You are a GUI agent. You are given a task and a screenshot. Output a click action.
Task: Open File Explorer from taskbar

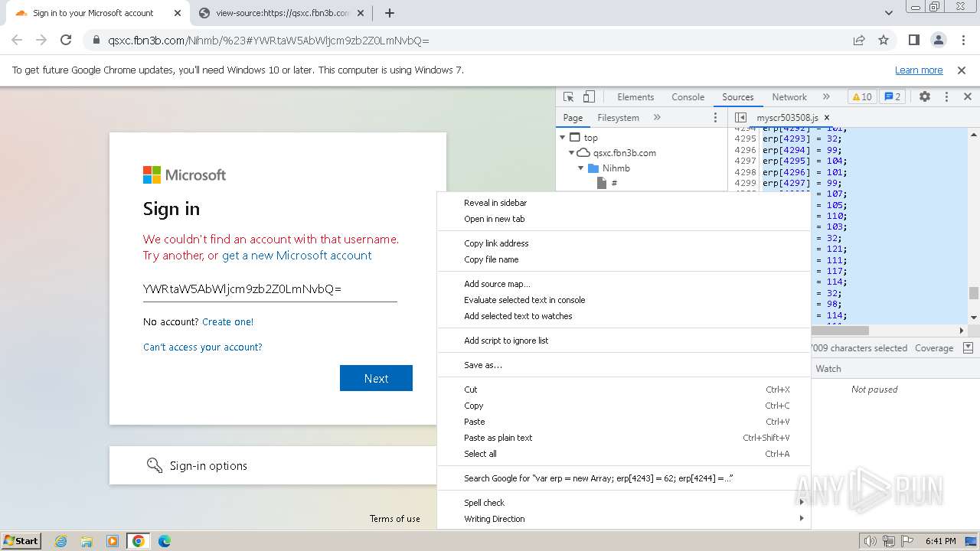pyautogui.click(x=87, y=541)
